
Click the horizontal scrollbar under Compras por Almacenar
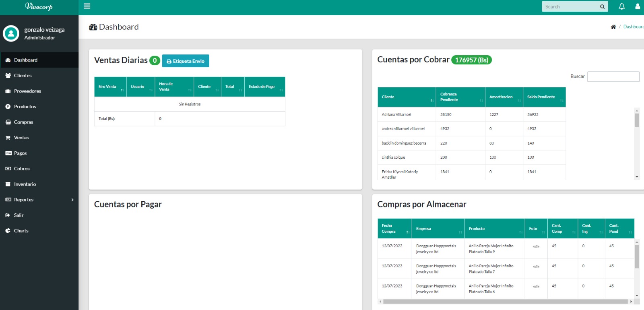(x=505, y=302)
